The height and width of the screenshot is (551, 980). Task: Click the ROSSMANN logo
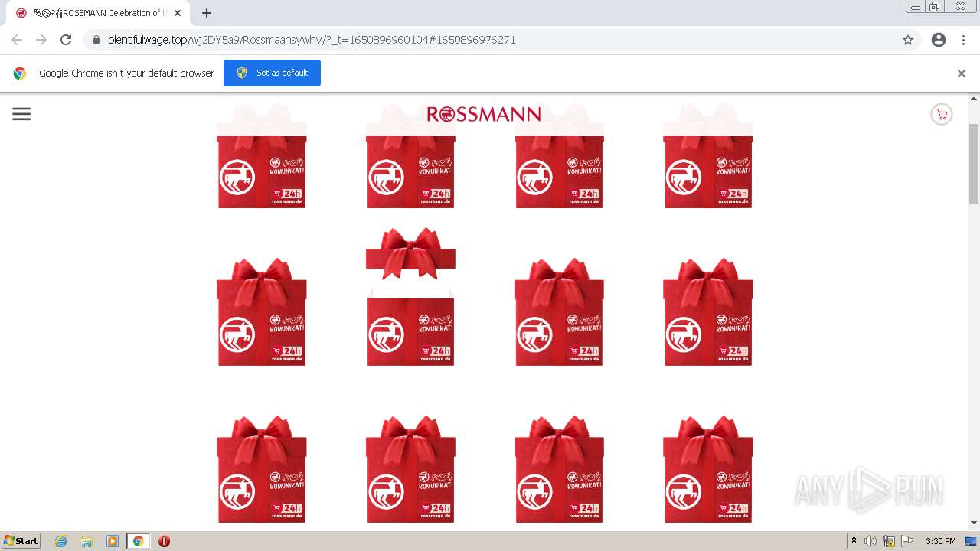coord(484,114)
